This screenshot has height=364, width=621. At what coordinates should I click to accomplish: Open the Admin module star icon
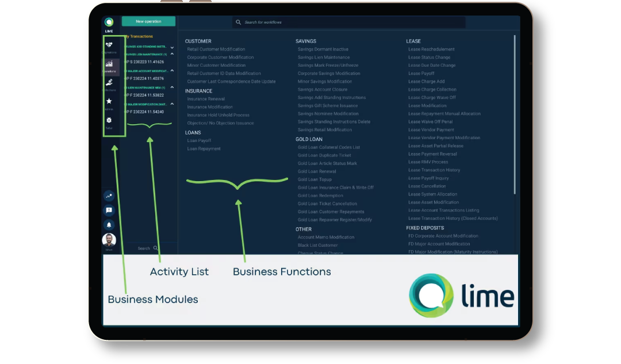[x=109, y=101]
